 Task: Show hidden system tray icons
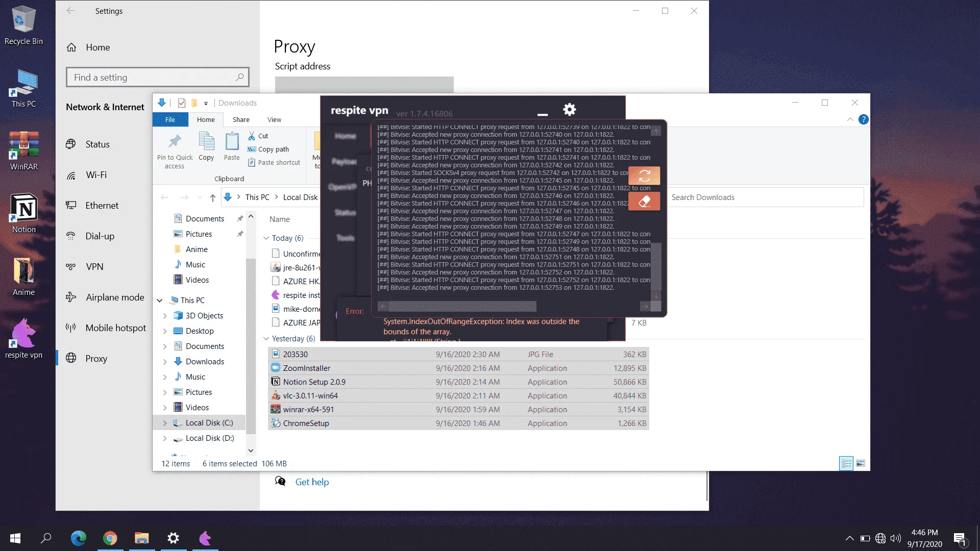pyautogui.click(x=849, y=538)
